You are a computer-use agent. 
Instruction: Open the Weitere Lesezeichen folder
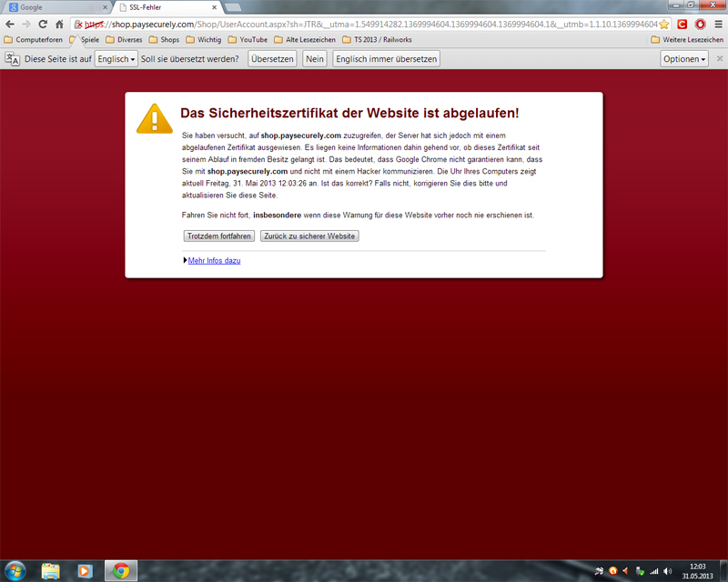(x=687, y=40)
